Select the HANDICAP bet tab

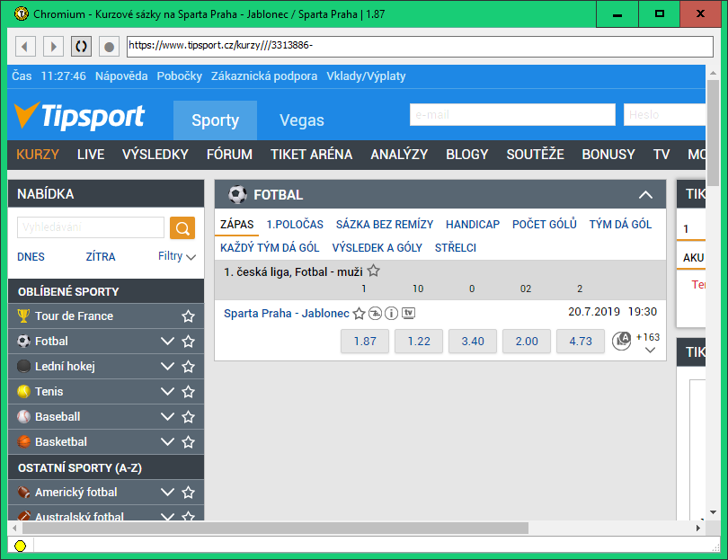pos(473,225)
